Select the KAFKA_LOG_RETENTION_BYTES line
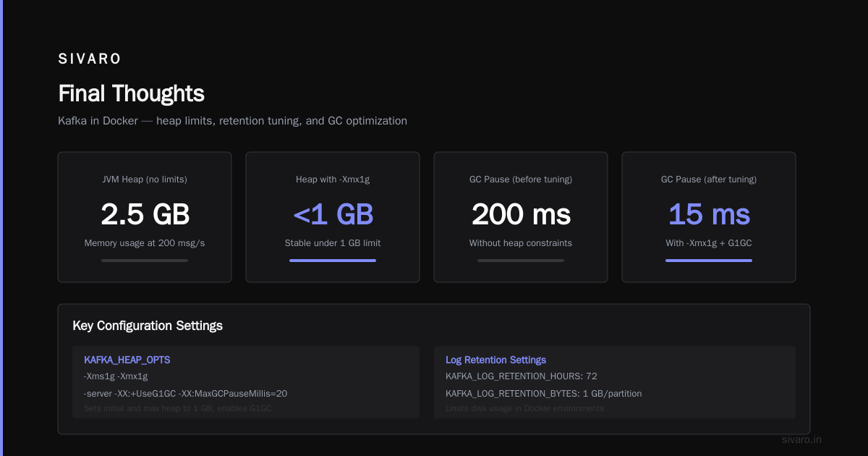Screen dimensions: 868x456 (x=543, y=394)
